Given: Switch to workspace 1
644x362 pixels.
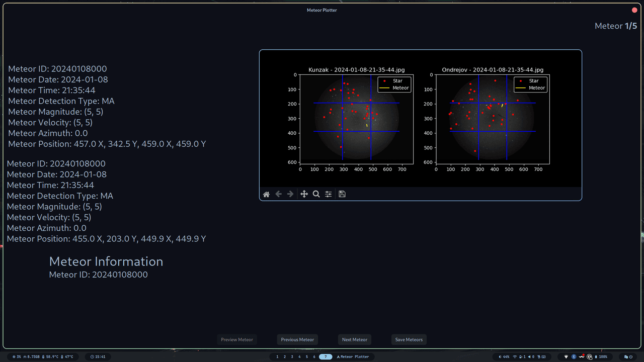Looking at the screenshot, I should tap(277, 356).
